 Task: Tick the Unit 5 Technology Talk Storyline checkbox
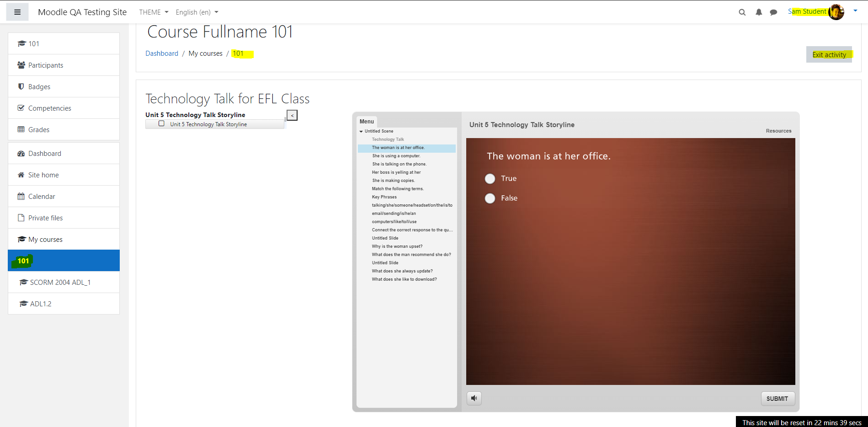pyautogui.click(x=161, y=123)
